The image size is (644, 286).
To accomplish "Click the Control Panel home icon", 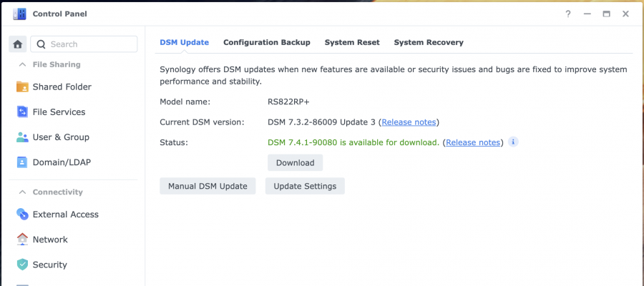I will 18,44.
